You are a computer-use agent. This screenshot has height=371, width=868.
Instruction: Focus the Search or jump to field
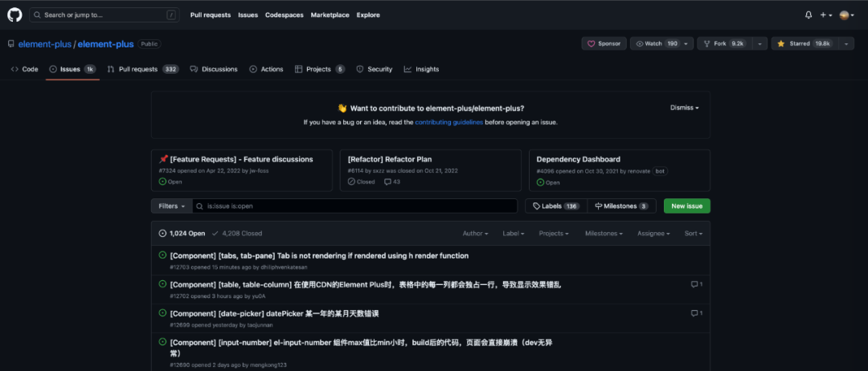104,15
